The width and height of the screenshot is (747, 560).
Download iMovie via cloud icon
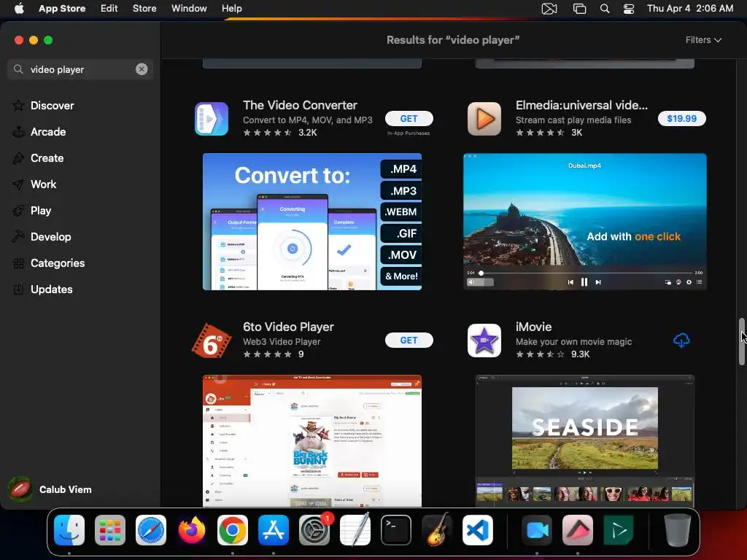(681, 340)
